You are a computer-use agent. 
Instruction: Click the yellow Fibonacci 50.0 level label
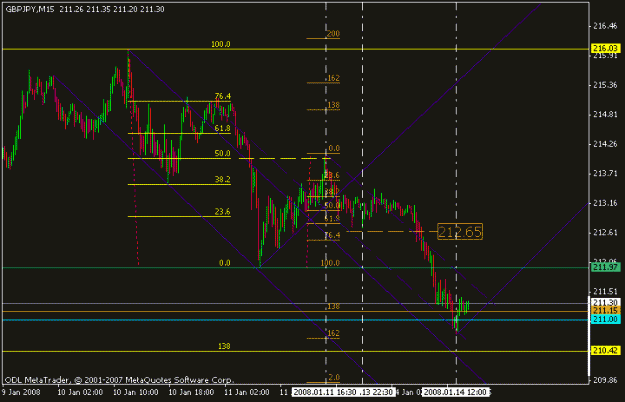tap(222, 153)
